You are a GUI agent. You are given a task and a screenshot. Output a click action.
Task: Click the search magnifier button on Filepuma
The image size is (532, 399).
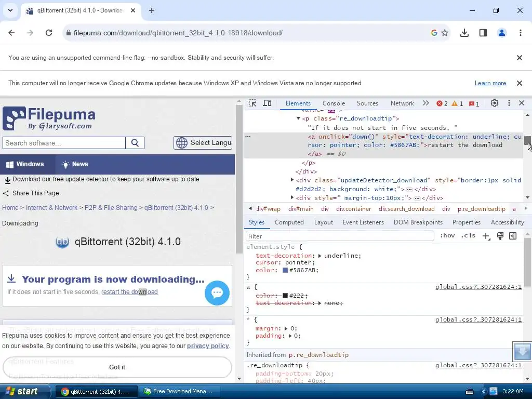[135, 143]
